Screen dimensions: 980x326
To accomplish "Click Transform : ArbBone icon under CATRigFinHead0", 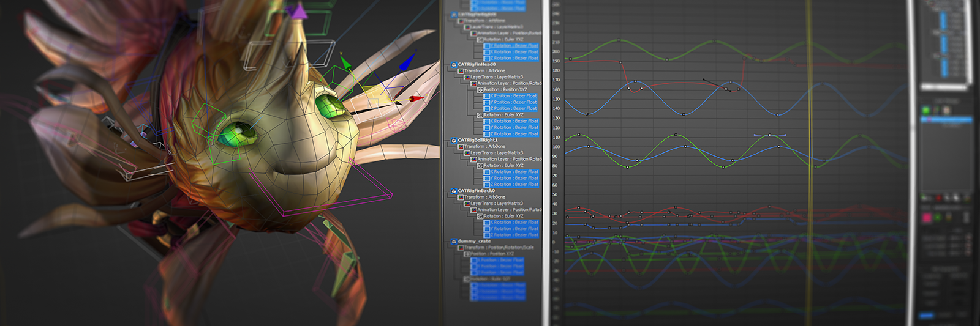I will tap(461, 71).
